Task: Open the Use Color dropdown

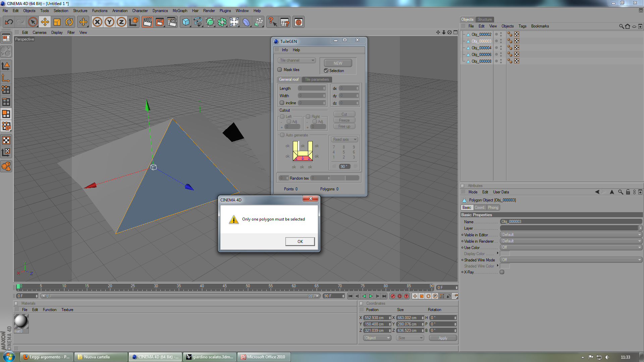Action: [x=571, y=247]
